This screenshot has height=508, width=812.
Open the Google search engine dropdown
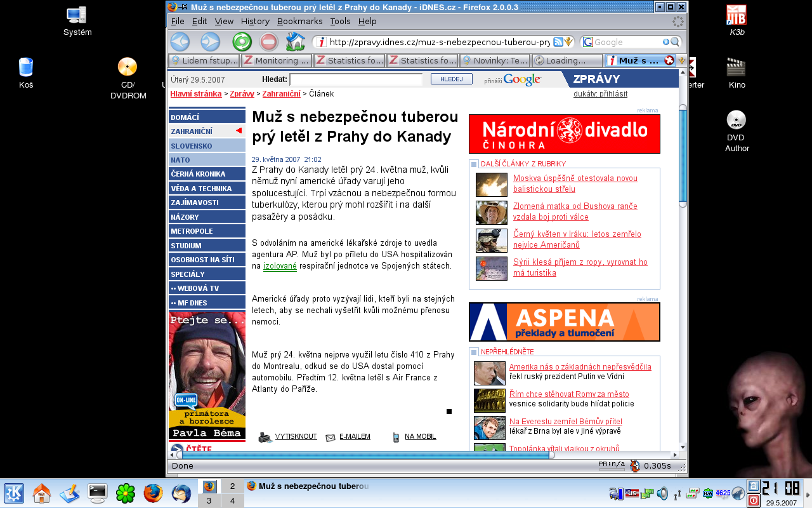pos(589,41)
